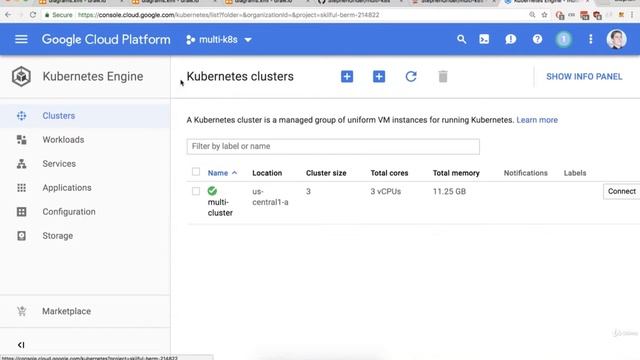Screen dimensions: 640x360
Task: Open the notifications bell counter icon
Action: pos(564,39)
